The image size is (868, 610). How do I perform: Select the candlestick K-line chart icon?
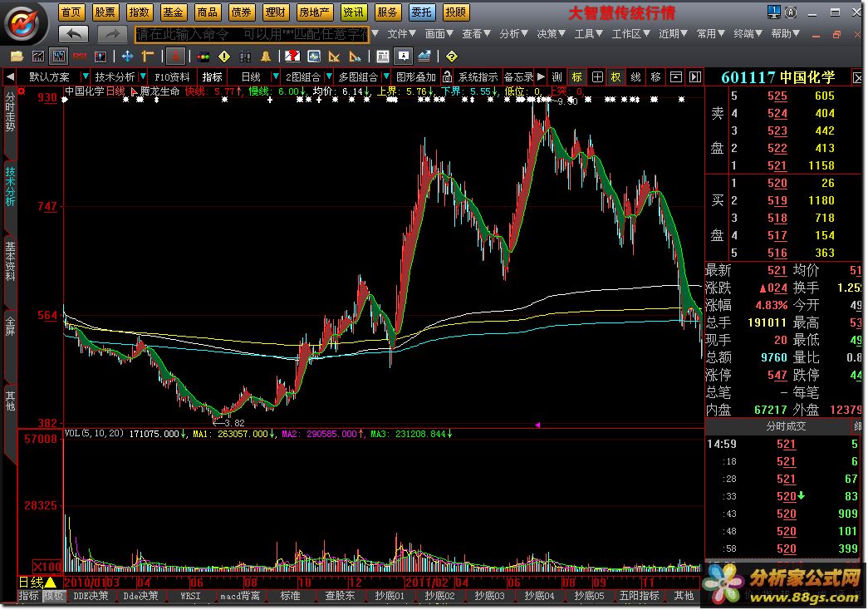pyautogui.click(x=58, y=56)
